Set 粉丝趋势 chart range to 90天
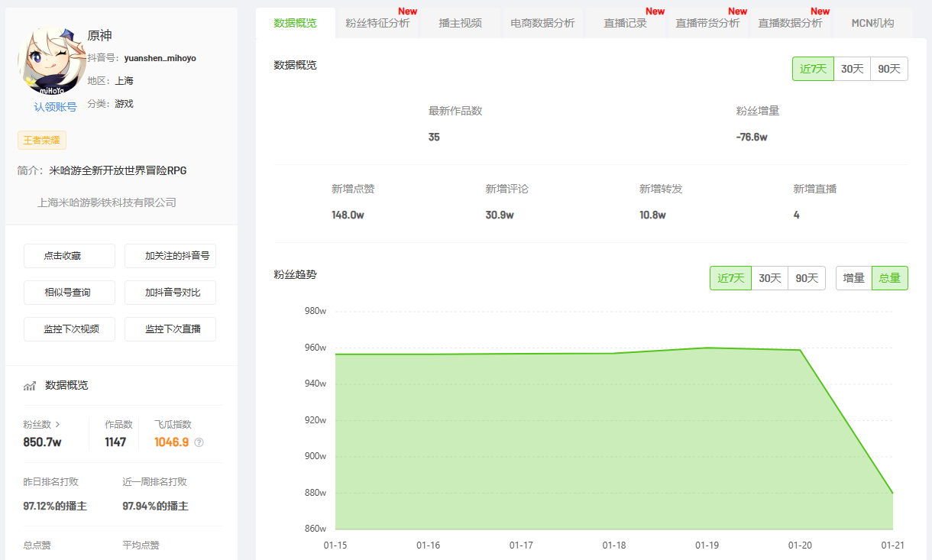The height and width of the screenshot is (560, 932). [806, 278]
